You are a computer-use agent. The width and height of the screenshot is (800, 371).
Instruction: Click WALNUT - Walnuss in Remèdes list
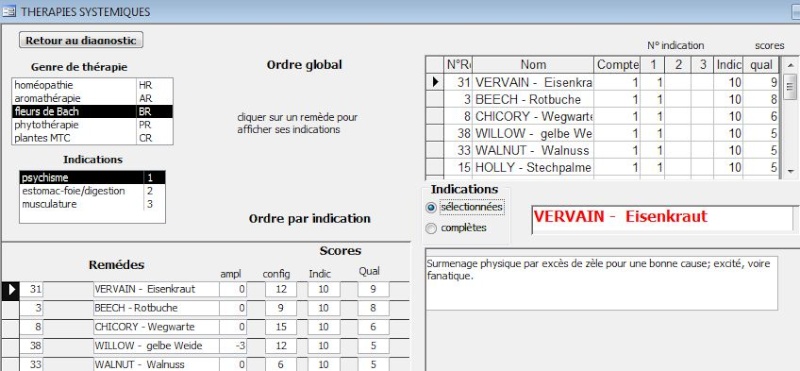(x=156, y=364)
